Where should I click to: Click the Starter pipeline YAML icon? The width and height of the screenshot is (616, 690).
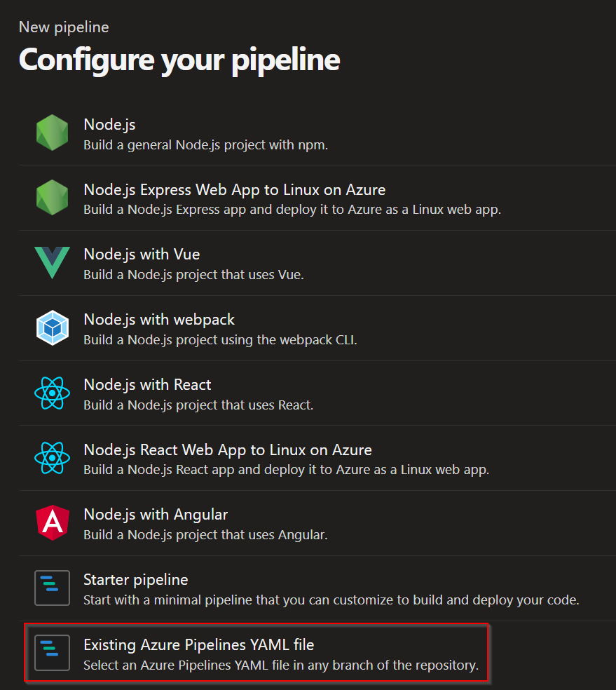pyautogui.click(x=52, y=588)
